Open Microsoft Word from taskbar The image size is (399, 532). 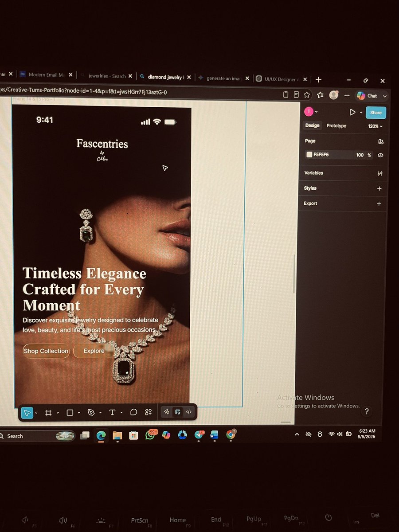215,435
